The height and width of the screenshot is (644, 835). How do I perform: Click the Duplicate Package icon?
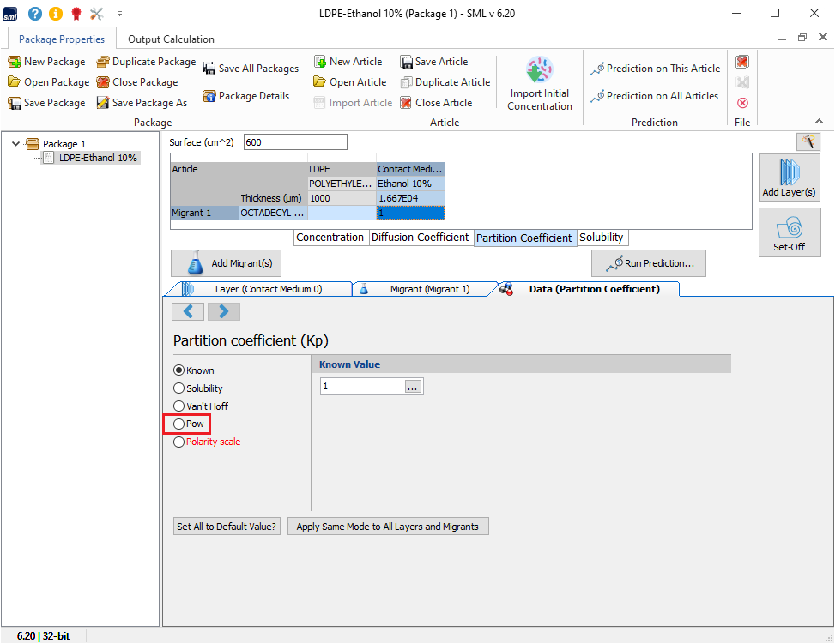coord(103,62)
